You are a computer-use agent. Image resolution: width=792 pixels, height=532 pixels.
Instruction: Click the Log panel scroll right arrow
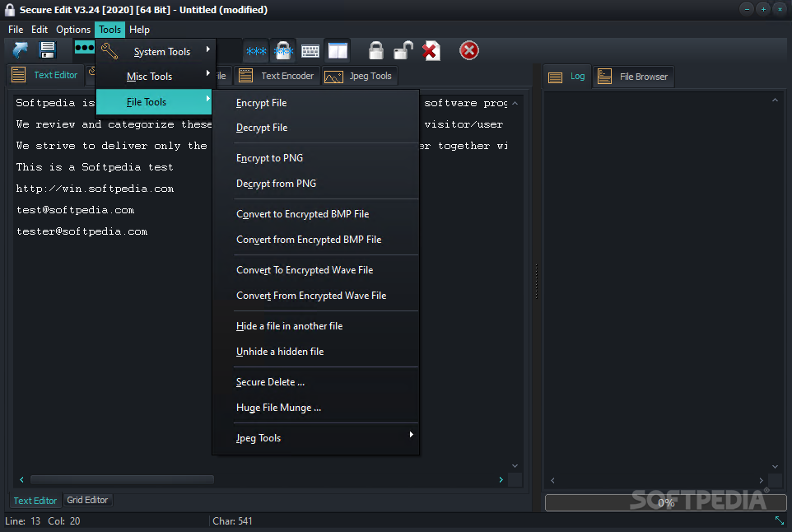click(x=762, y=480)
